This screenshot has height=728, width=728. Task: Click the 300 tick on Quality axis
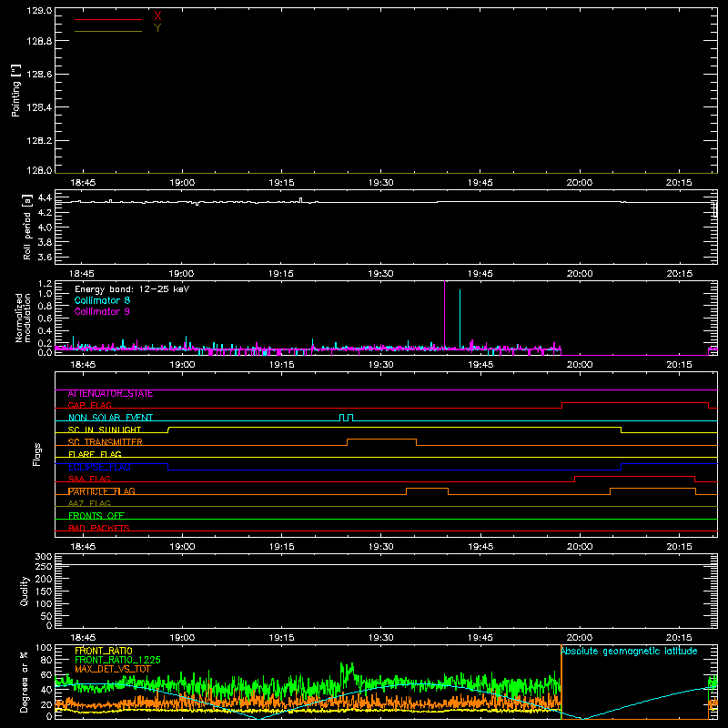pyautogui.click(x=44, y=557)
